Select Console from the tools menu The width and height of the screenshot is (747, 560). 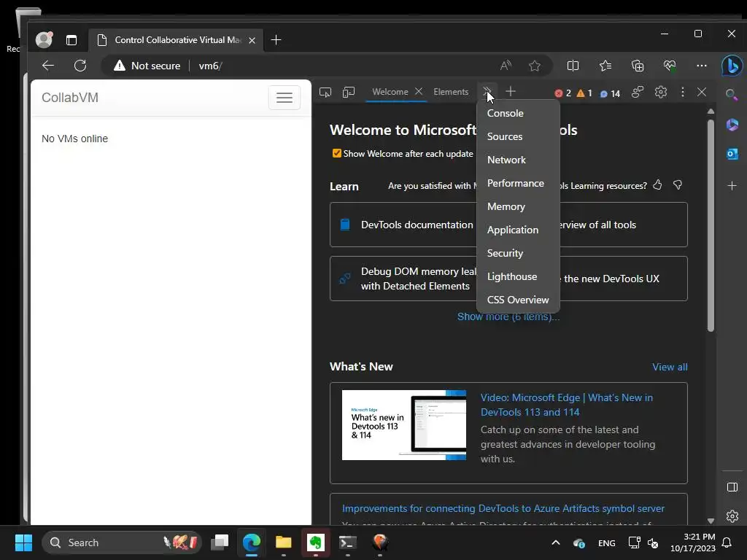pyautogui.click(x=519, y=113)
